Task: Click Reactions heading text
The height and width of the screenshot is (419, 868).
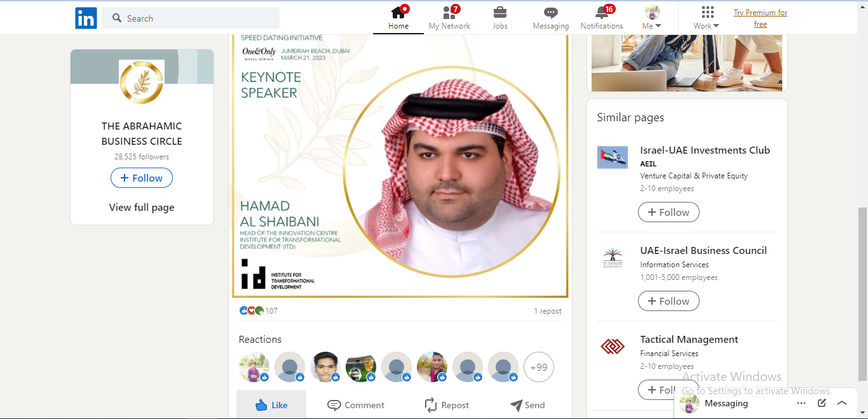Action: 260,340
